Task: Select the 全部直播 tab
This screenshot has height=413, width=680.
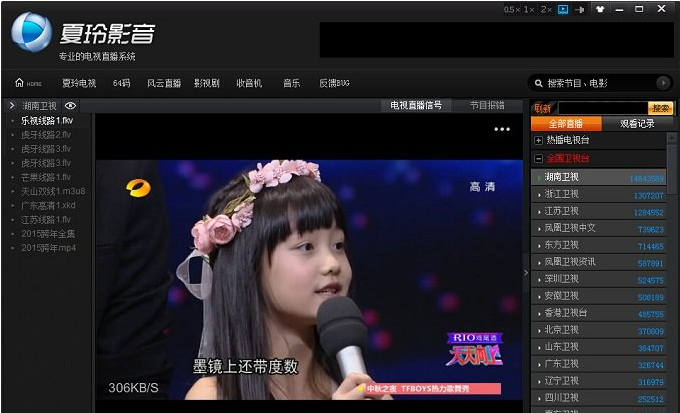Action: [566, 124]
